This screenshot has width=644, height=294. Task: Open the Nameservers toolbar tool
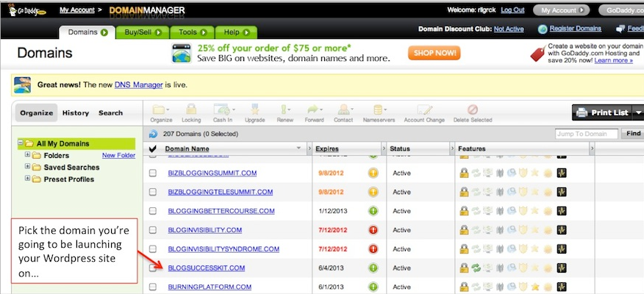(379, 113)
